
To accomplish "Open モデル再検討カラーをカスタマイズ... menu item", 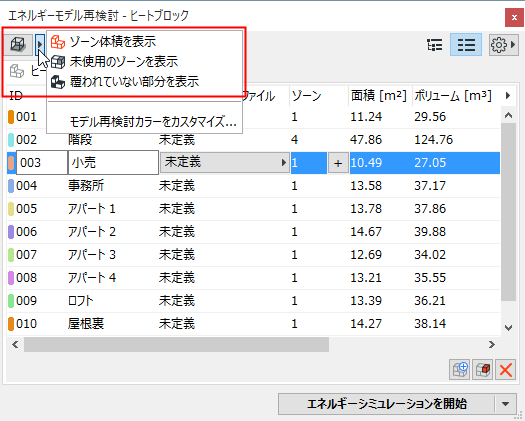I will click(144, 122).
